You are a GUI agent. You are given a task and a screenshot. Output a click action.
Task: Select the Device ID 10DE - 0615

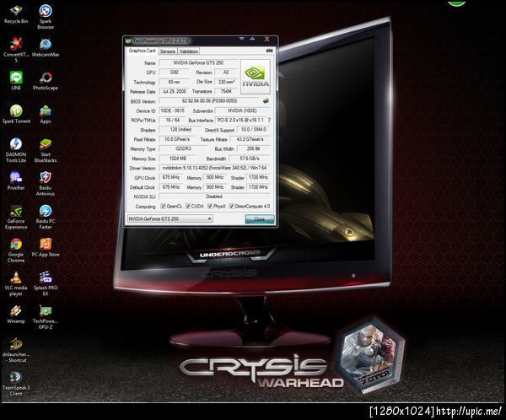[x=173, y=110]
